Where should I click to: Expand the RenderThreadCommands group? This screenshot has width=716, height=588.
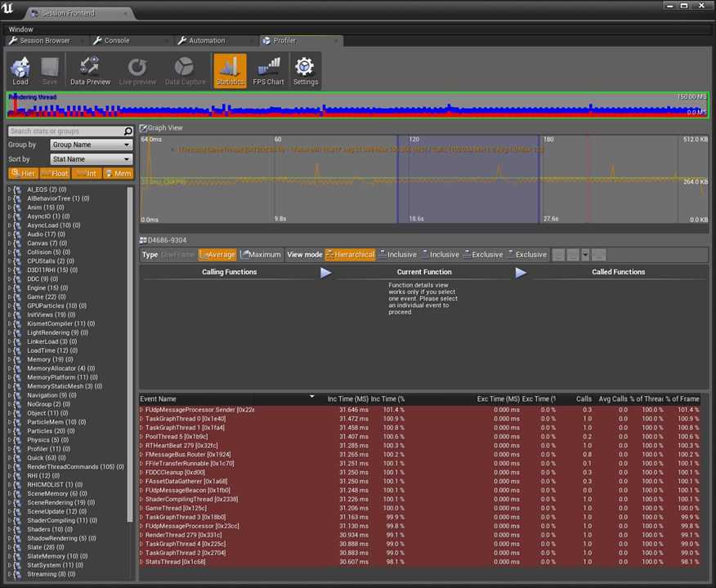point(10,466)
